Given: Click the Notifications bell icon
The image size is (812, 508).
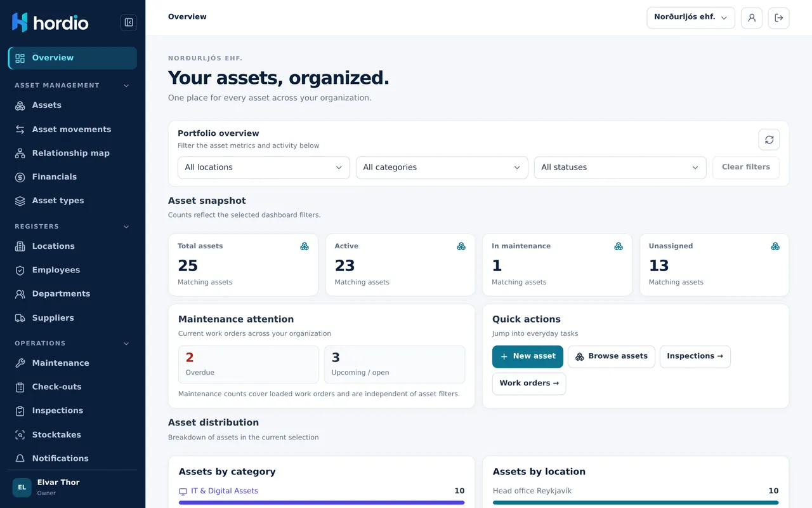Looking at the screenshot, I should click(20, 458).
